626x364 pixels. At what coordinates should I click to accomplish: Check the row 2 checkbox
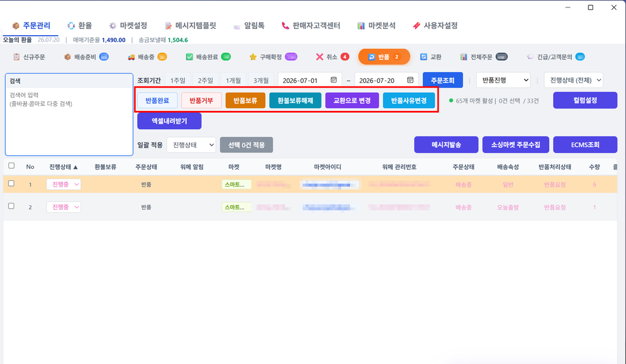tap(11, 206)
